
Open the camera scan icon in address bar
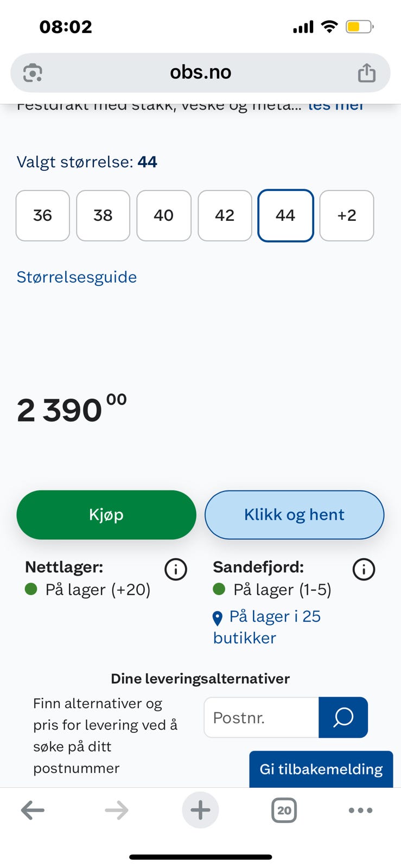tap(33, 73)
